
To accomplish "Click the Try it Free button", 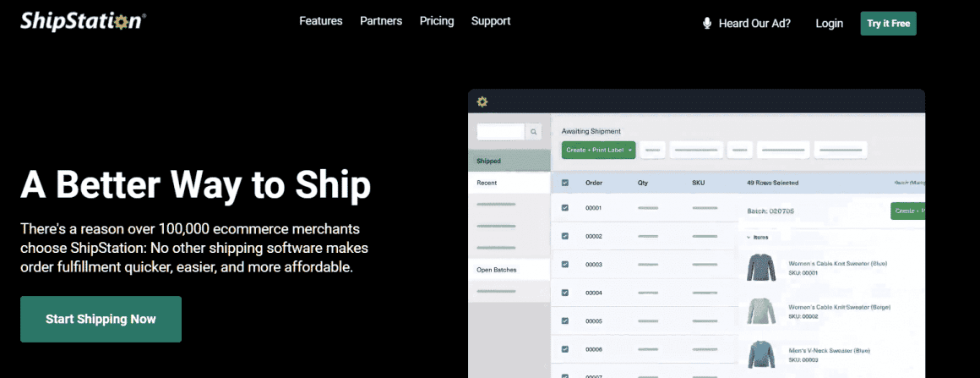I will click(888, 24).
